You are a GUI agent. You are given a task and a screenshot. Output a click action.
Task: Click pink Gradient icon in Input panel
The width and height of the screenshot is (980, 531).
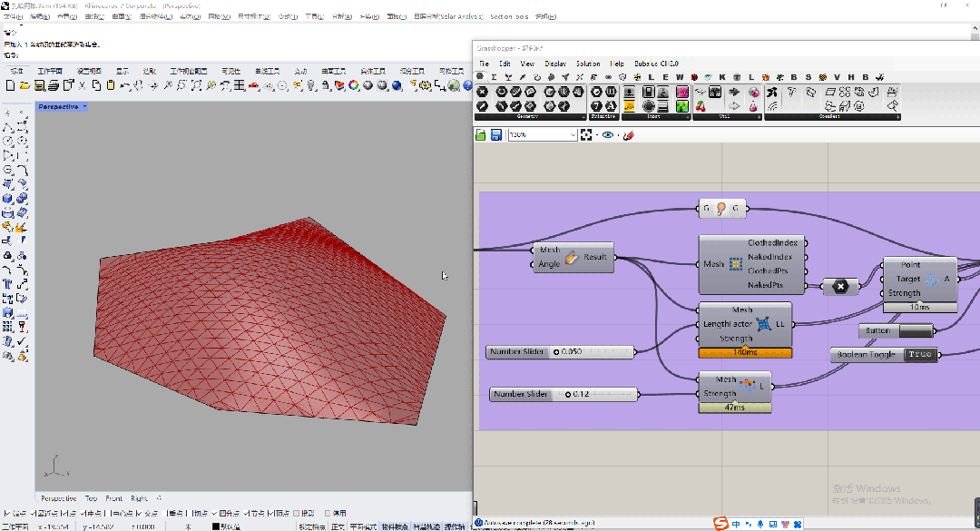pos(681,93)
